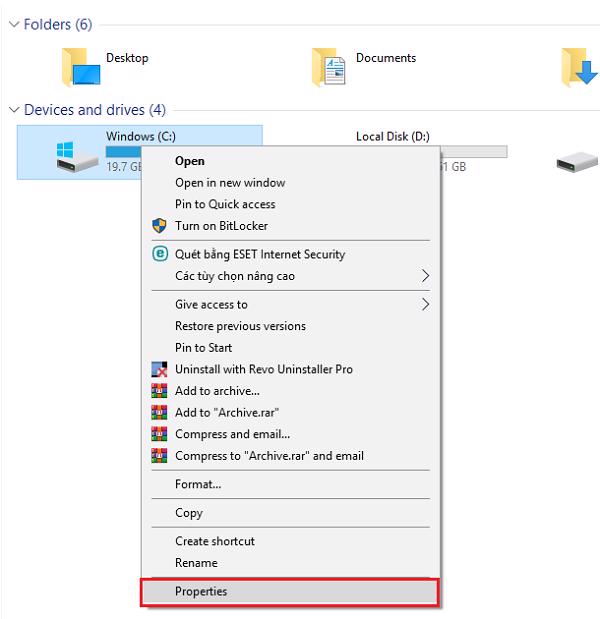Viewport: 600px width, 619px height.
Task: Choose Pin to Quick access
Action: 225,204
